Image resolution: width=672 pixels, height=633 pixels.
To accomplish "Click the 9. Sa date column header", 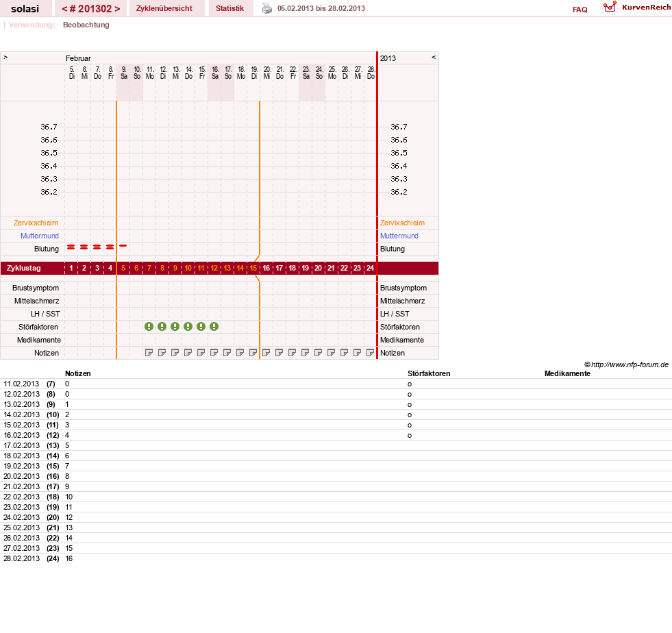I will click(x=123, y=73).
